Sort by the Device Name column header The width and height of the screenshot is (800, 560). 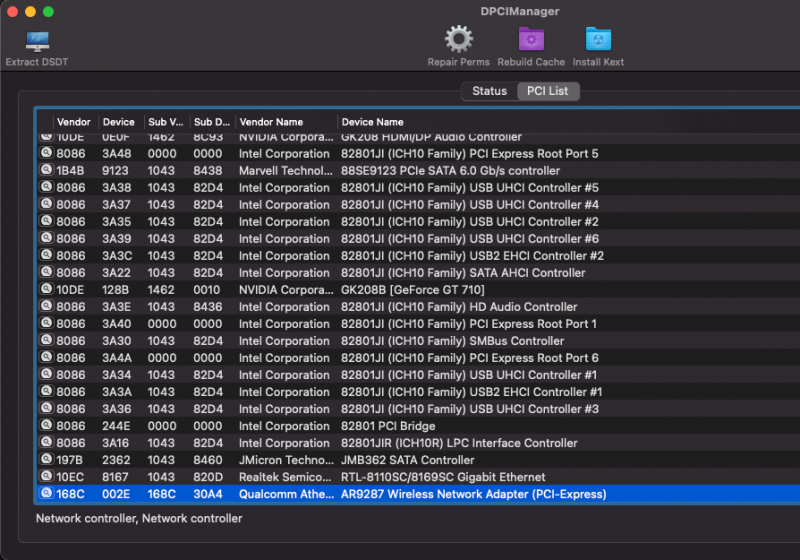pyautogui.click(x=372, y=122)
